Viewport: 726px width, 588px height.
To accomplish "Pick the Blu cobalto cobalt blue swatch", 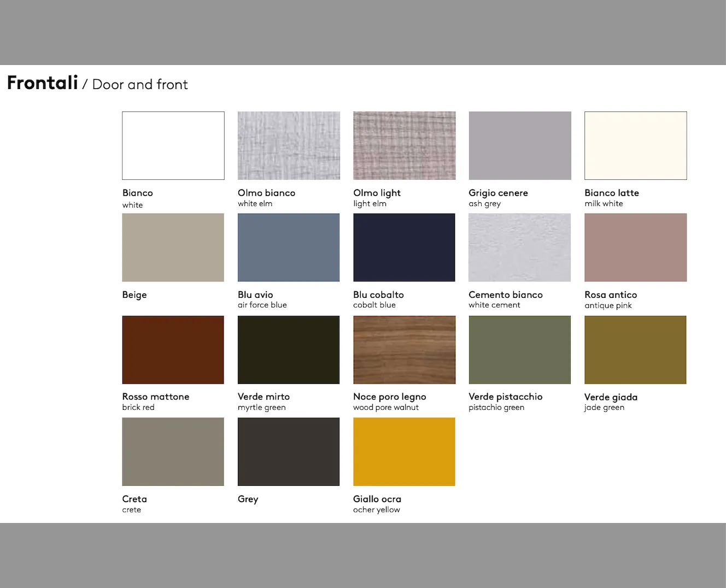I will (404, 248).
